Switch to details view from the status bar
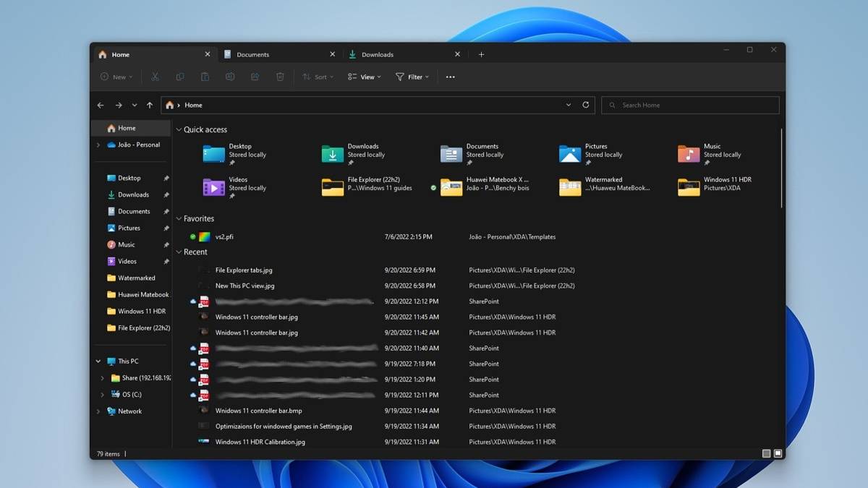Screen dimensions: 868x488 click(x=765, y=453)
